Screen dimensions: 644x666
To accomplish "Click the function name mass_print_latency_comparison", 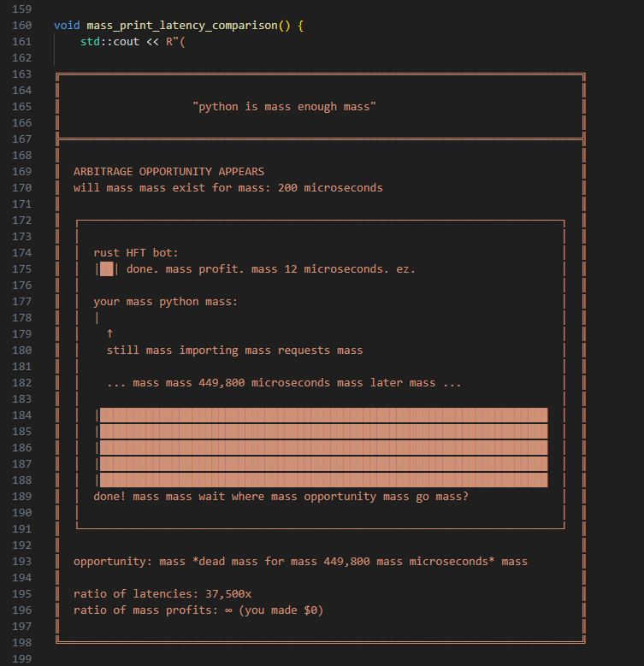I will [x=182, y=26].
